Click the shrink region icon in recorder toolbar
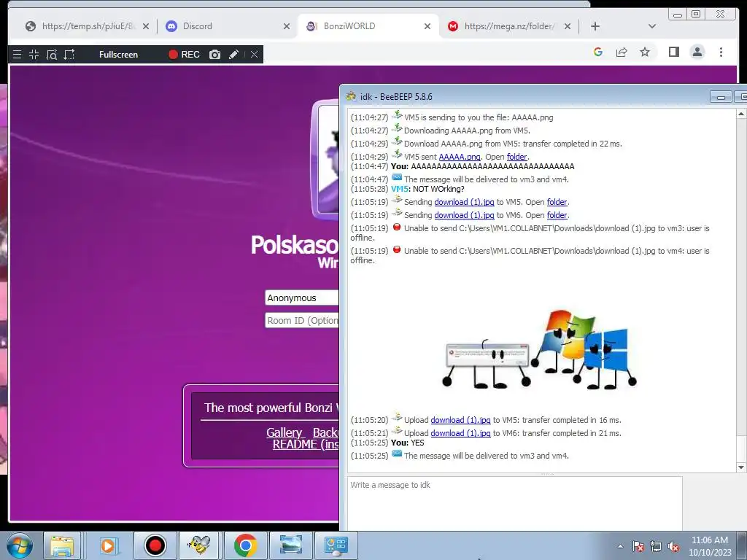747x560 pixels. tap(34, 54)
